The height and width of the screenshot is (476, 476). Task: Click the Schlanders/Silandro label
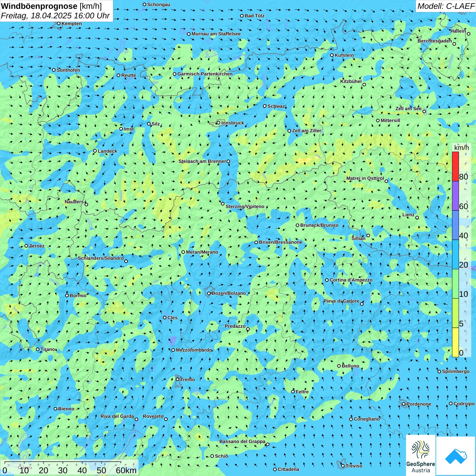point(101,258)
